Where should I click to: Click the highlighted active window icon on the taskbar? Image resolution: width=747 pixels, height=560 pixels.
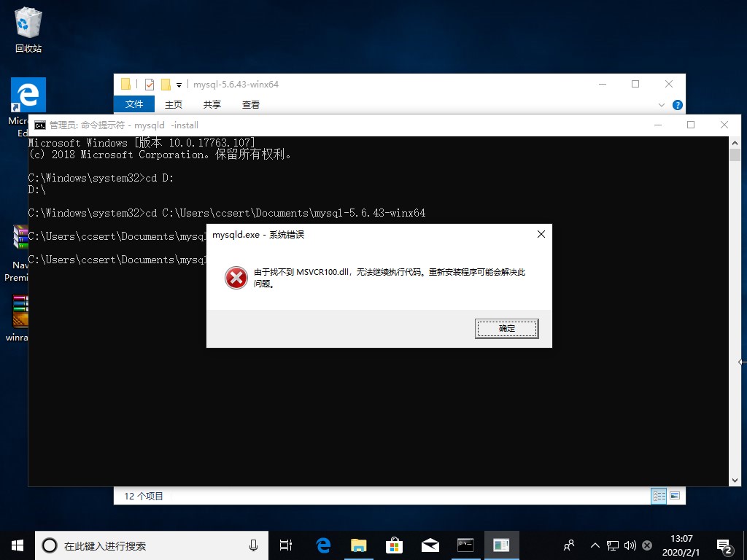click(x=501, y=545)
